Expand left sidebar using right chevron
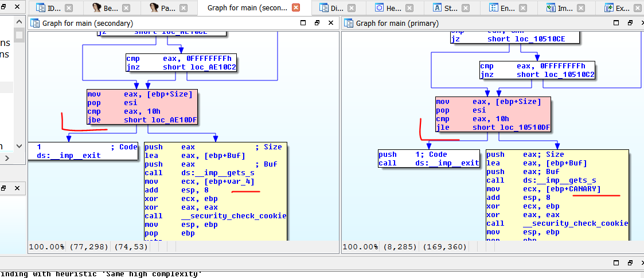 tap(7, 157)
